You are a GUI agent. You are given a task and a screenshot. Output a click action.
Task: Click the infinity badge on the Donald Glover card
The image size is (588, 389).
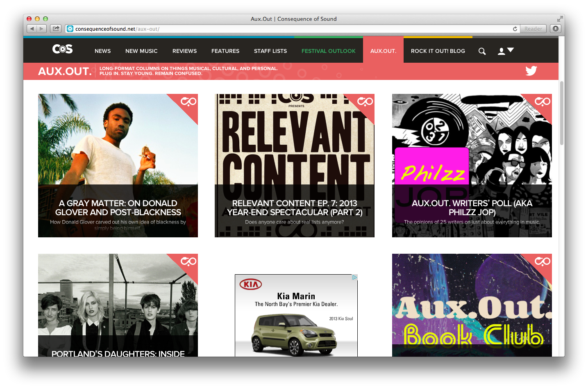point(188,101)
